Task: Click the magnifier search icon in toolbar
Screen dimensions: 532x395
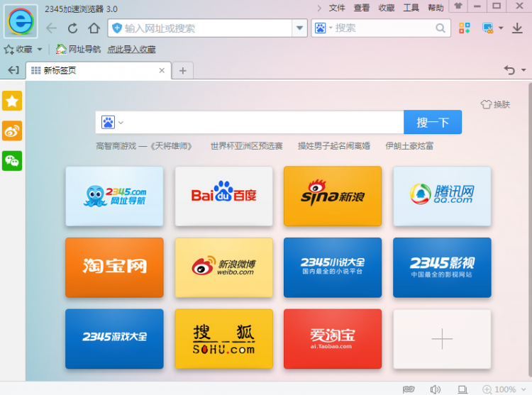Action: point(440,28)
